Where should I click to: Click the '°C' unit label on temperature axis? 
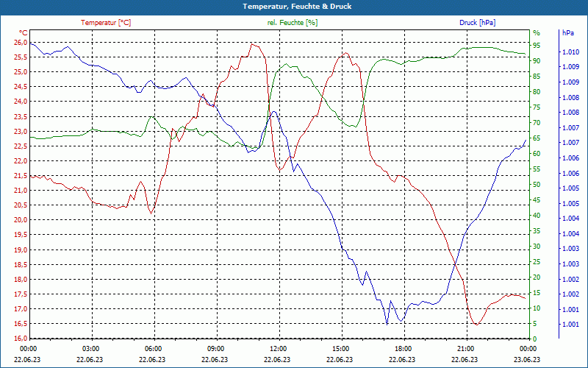[x=24, y=33]
